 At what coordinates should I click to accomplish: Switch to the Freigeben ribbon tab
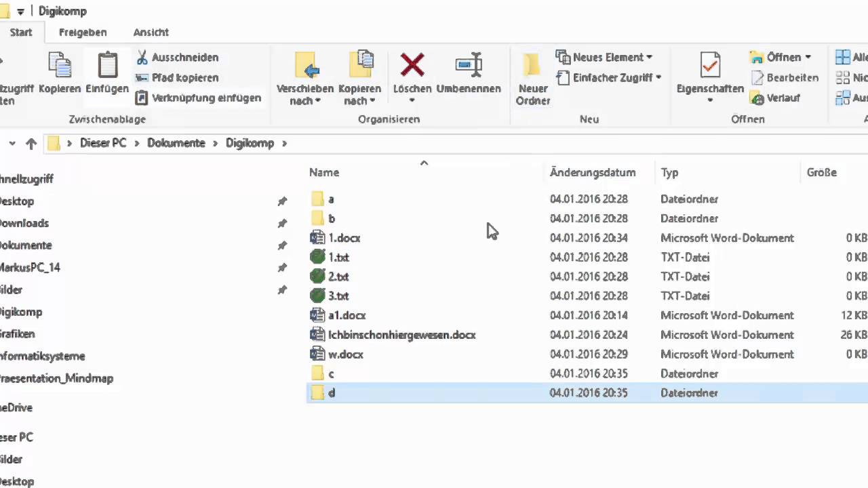83,32
